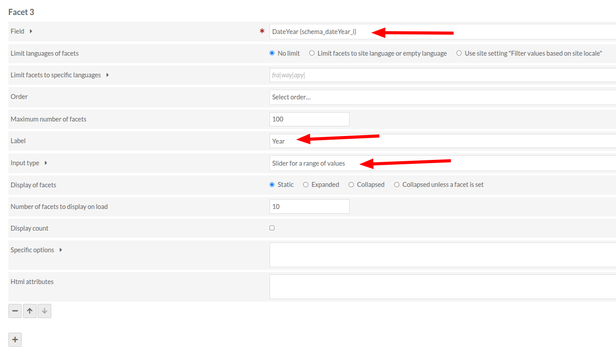Open the Select order dropdown
616x364 pixels.
point(442,97)
